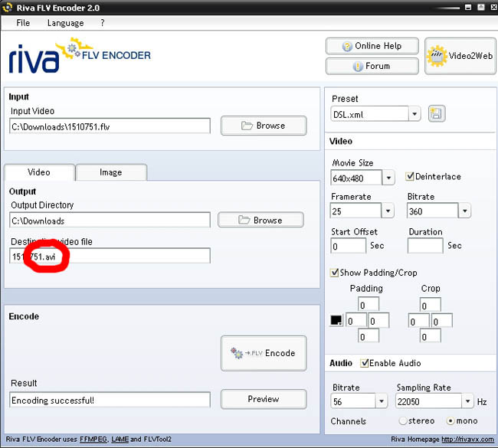Screen dimensions: 498x448
Task: Open the FFMPEG link in footer
Action: [93, 439]
